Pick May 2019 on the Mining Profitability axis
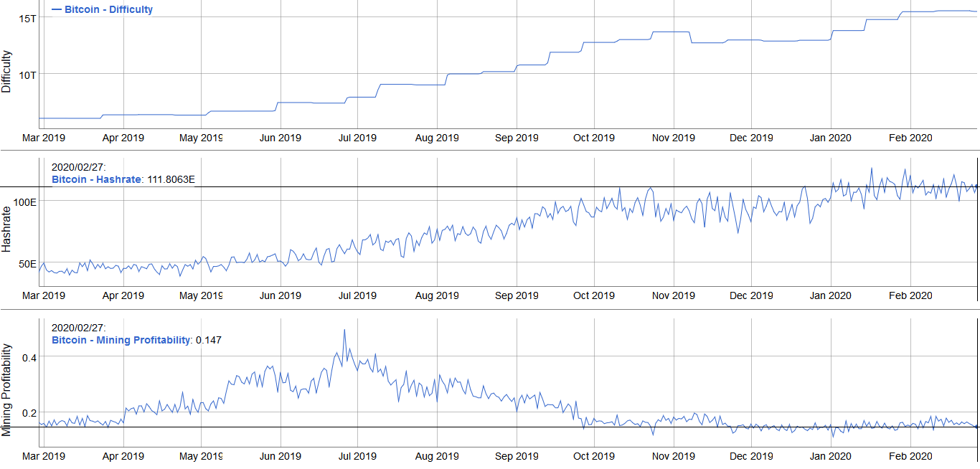980x469 pixels. (201, 456)
